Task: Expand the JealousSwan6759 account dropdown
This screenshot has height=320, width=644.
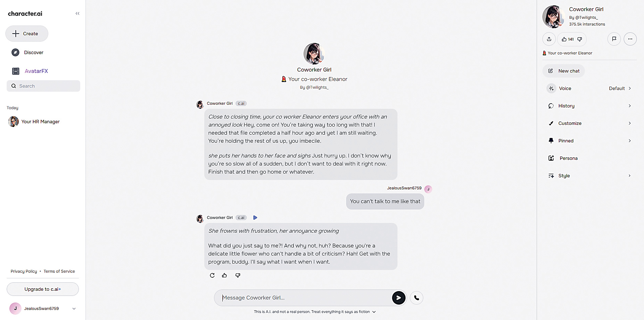Action: 74,309
